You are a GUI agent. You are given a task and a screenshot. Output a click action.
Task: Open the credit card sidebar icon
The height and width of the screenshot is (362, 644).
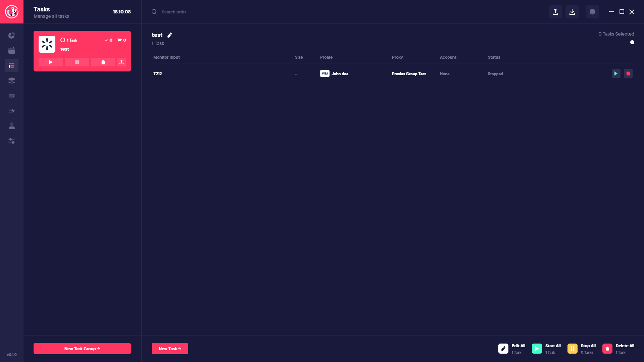point(12,96)
